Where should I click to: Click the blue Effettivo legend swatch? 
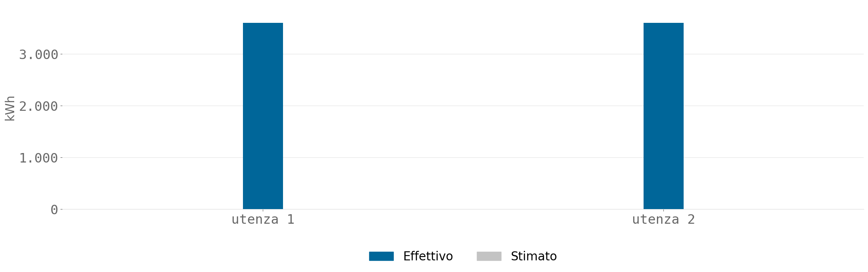(x=381, y=256)
